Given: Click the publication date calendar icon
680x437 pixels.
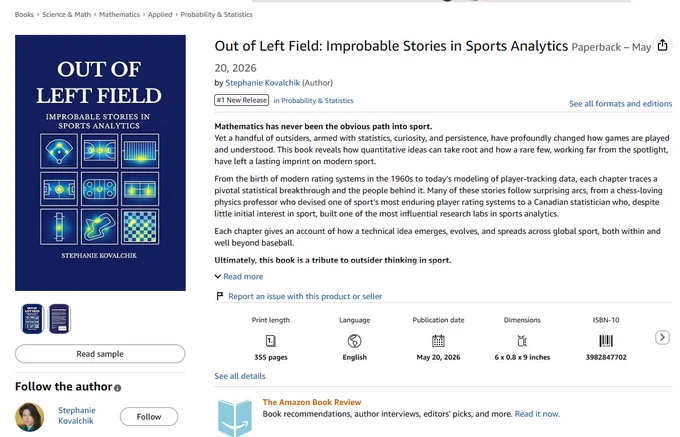Looking at the screenshot, I should [x=438, y=341].
